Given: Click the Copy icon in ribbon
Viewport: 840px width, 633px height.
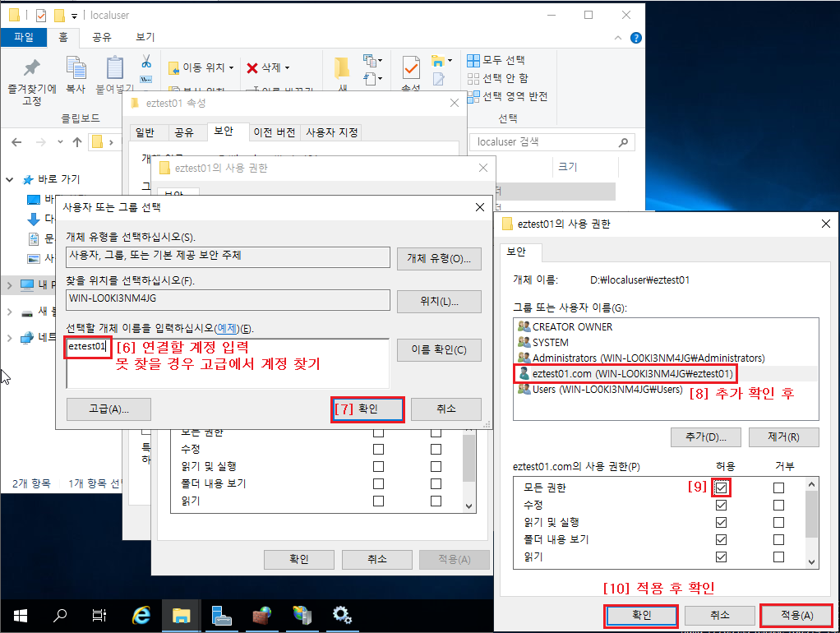Looking at the screenshot, I should (76, 68).
